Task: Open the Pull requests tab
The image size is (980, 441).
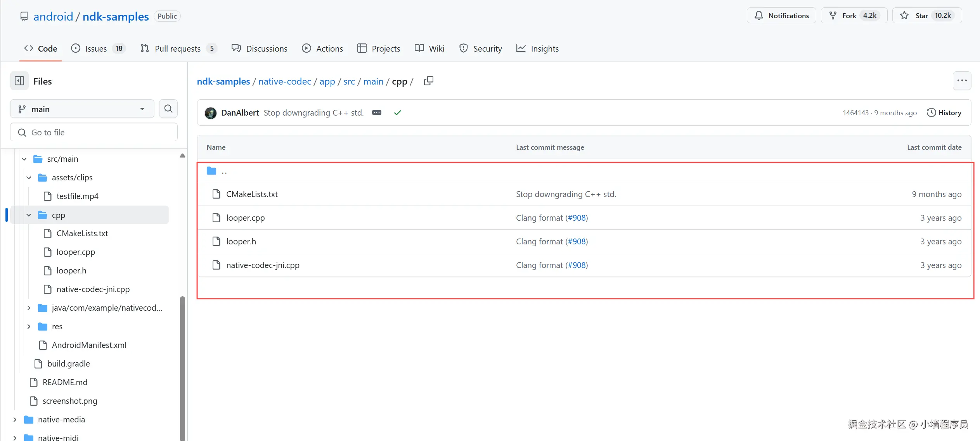Action: pos(178,49)
